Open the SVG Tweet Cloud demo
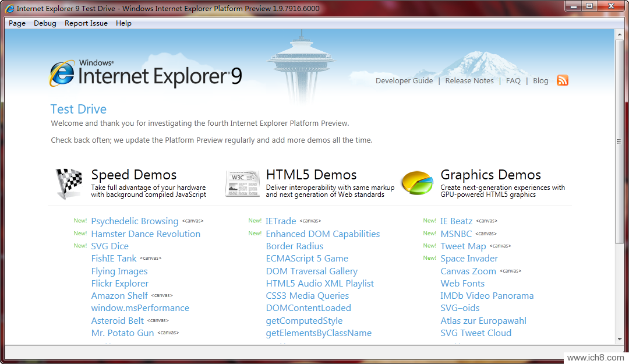This screenshot has width=629, height=364. (x=476, y=333)
